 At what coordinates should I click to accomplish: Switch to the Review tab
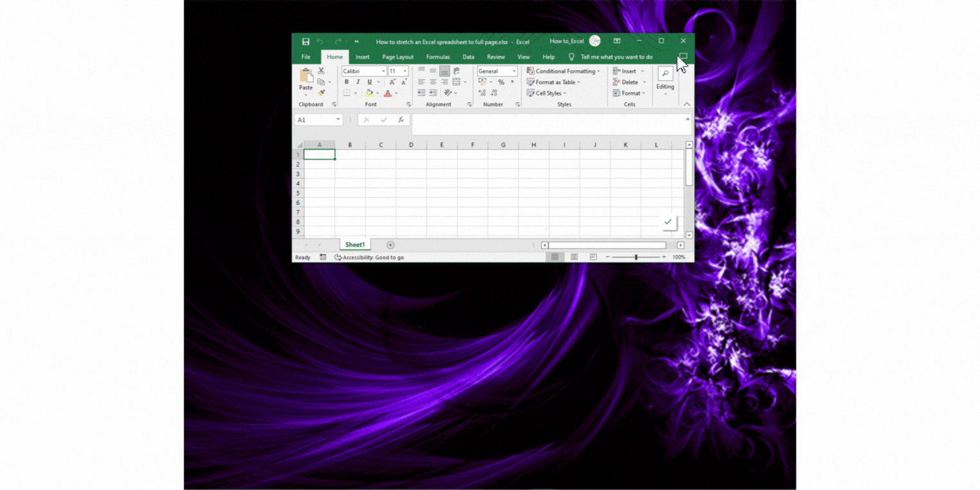496,57
